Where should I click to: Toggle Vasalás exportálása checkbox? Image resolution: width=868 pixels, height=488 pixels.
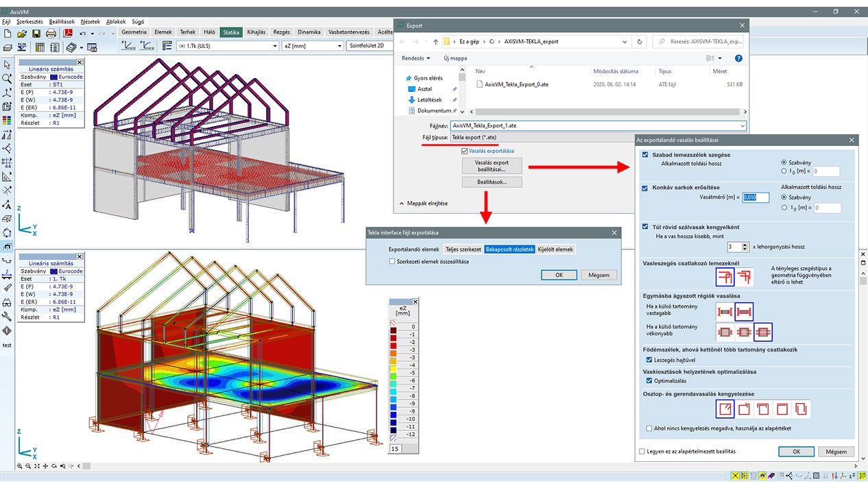465,151
